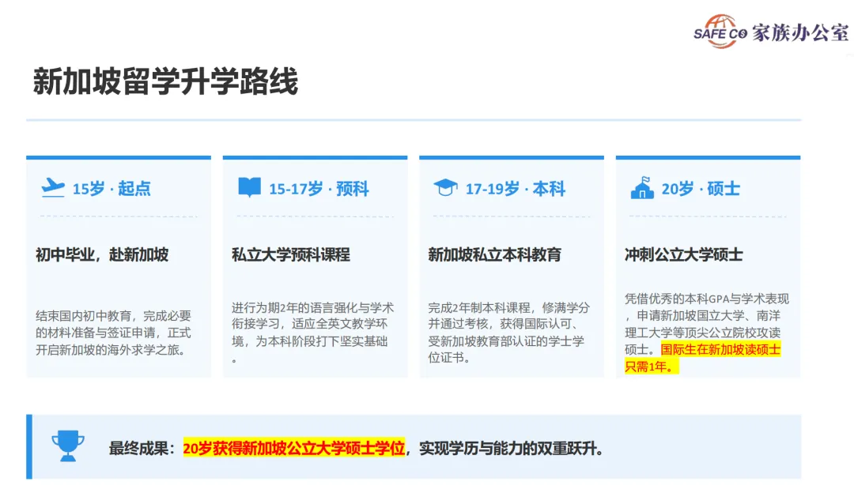Viewport: 854px width, 504px height.
Task: Click the airplane icon beside 15岁·起点
Action: (x=53, y=188)
